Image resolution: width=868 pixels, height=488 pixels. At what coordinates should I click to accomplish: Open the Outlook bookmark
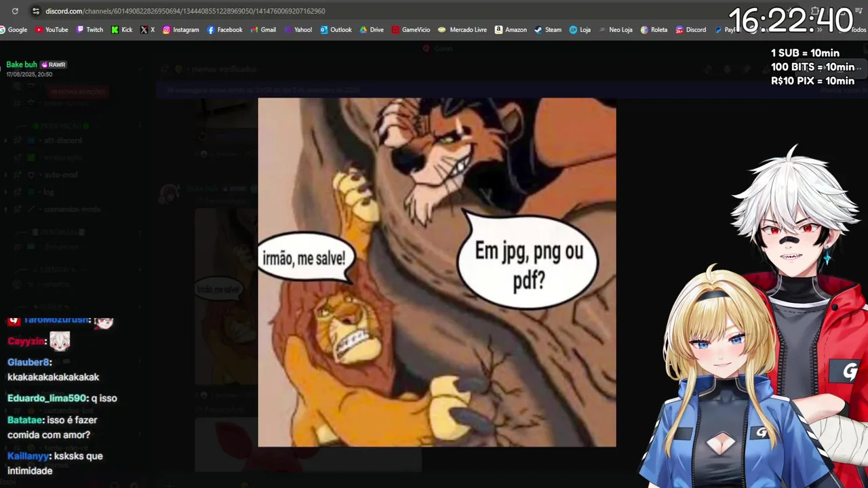[x=336, y=30]
